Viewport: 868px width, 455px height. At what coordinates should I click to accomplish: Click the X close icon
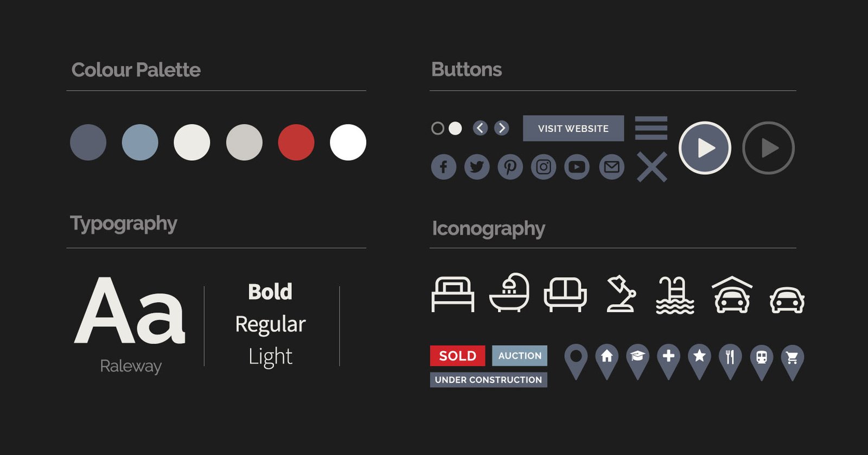click(652, 167)
